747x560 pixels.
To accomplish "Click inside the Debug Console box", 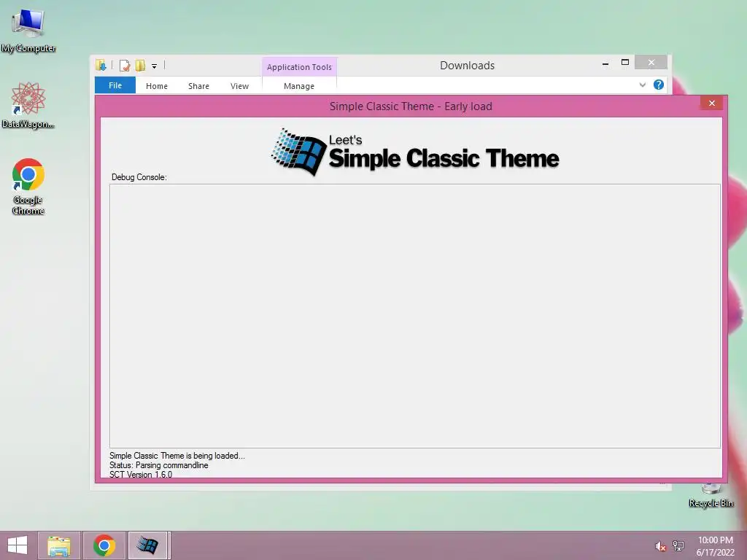I will click(x=415, y=316).
